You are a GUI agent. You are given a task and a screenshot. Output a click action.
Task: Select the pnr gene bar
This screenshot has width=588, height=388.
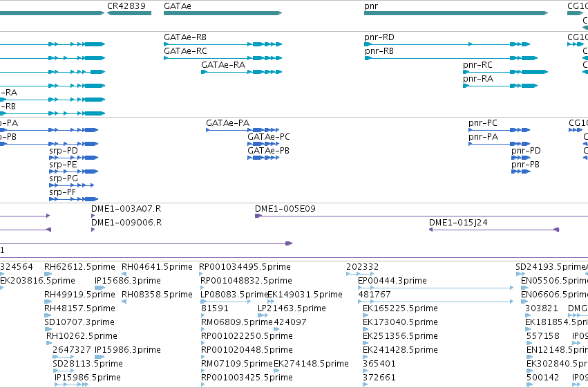(x=456, y=13)
